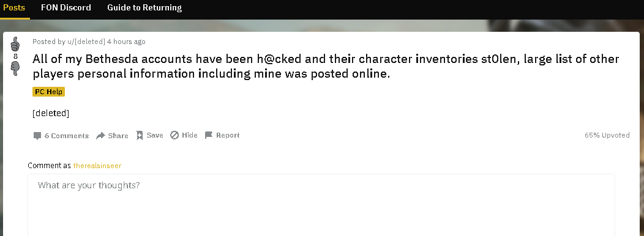Upvote the post with thumbs-up icon
The image size is (644, 236).
[x=15, y=44]
